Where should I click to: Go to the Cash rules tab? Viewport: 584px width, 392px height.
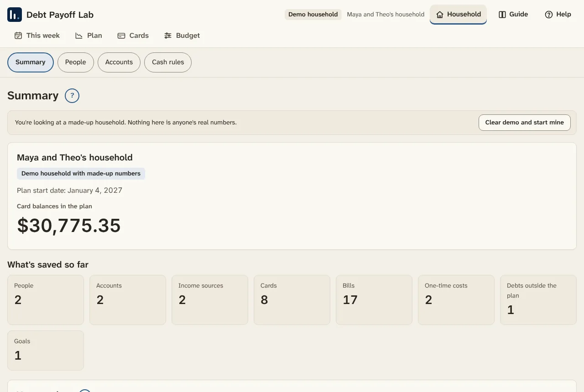168,62
